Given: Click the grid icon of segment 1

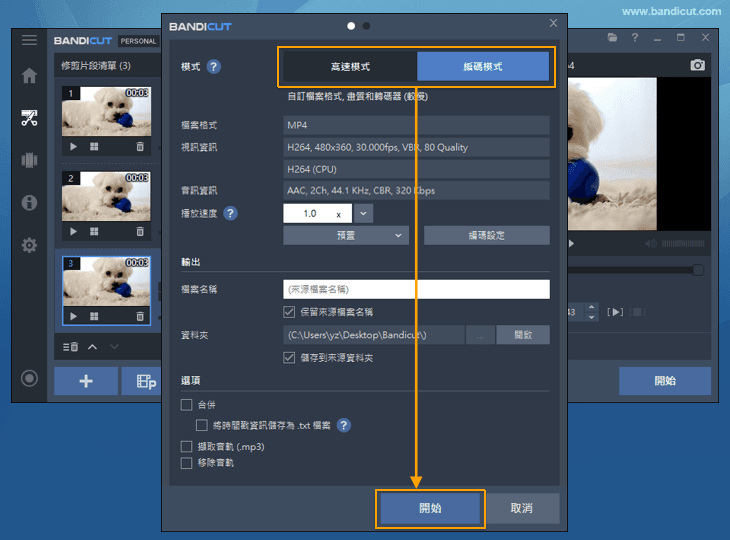Looking at the screenshot, I should click(x=94, y=147).
